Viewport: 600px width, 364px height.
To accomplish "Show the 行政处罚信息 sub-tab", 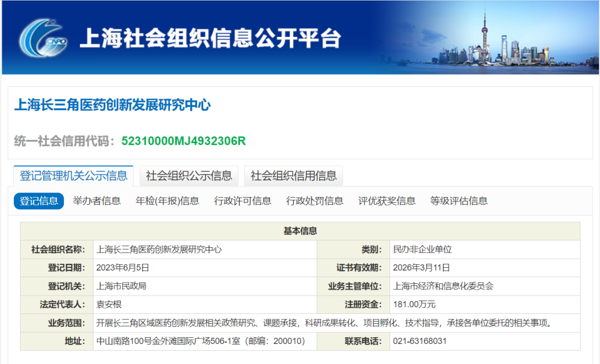I will pyautogui.click(x=314, y=201).
